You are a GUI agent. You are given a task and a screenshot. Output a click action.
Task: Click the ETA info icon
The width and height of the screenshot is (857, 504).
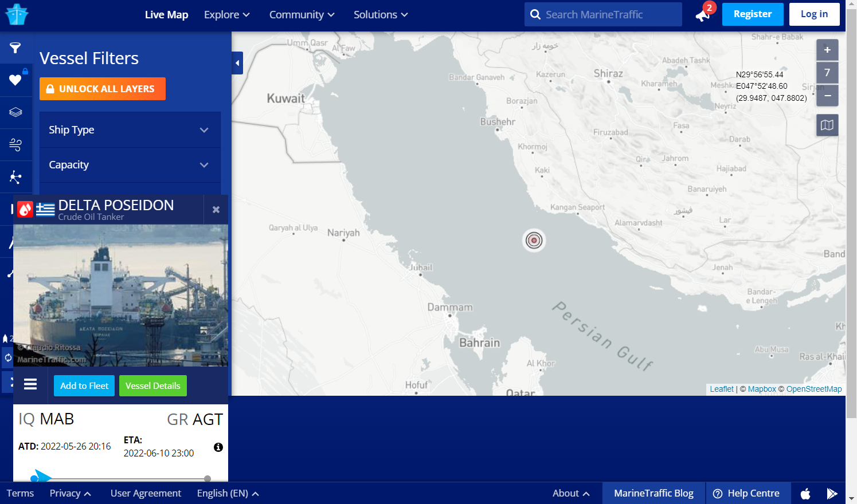(218, 447)
